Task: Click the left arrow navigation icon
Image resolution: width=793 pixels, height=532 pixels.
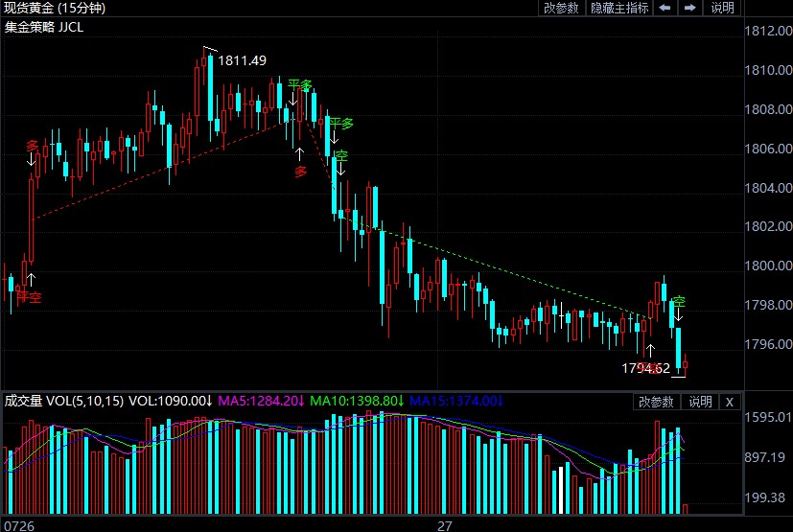Action: tap(665, 8)
